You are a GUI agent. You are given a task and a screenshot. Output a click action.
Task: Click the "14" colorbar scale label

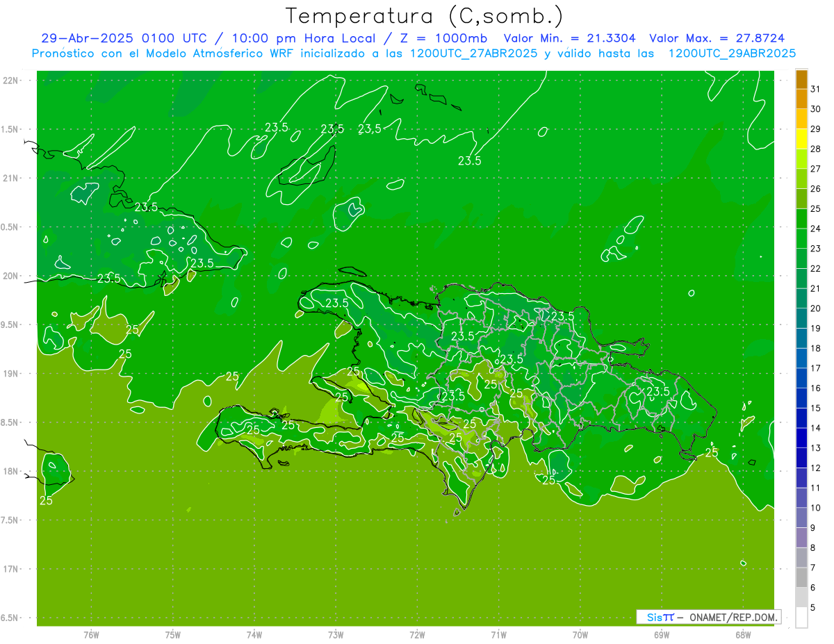[x=816, y=428]
